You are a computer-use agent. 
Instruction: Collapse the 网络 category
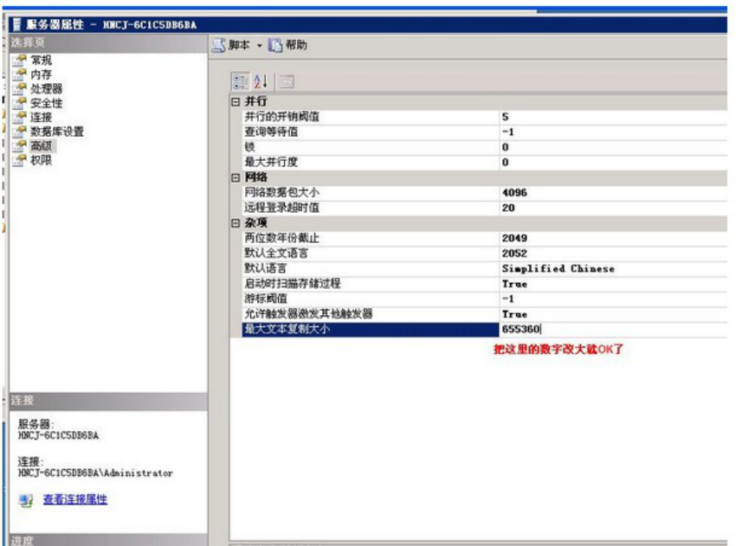click(x=236, y=177)
